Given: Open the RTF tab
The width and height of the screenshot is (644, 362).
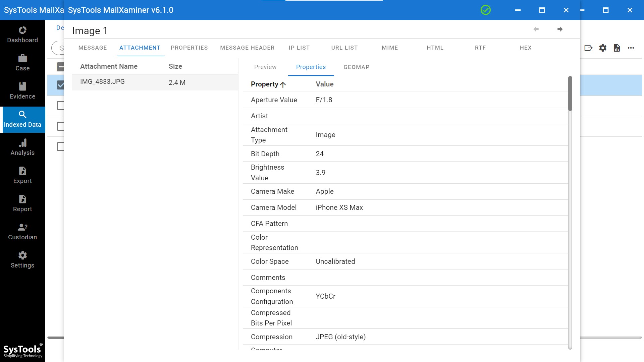Looking at the screenshot, I should tap(480, 48).
